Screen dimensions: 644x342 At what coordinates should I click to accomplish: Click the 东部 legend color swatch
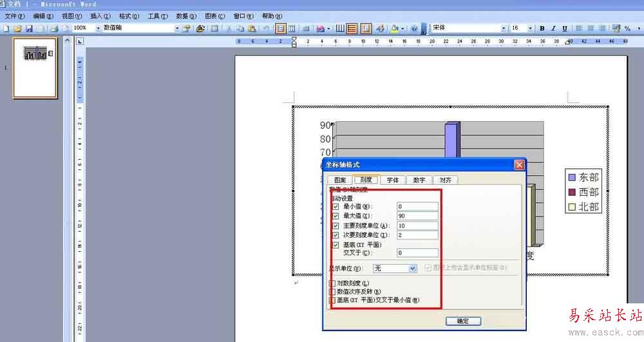[x=572, y=177]
